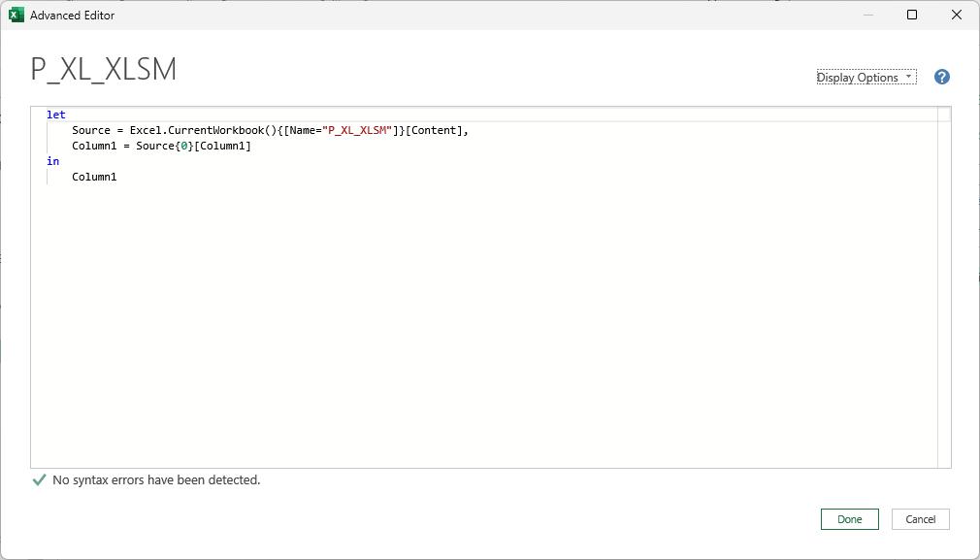Minimize the Advanced Editor window
Image resolution: width=980 pixels, height=560 pixels.
868,15
